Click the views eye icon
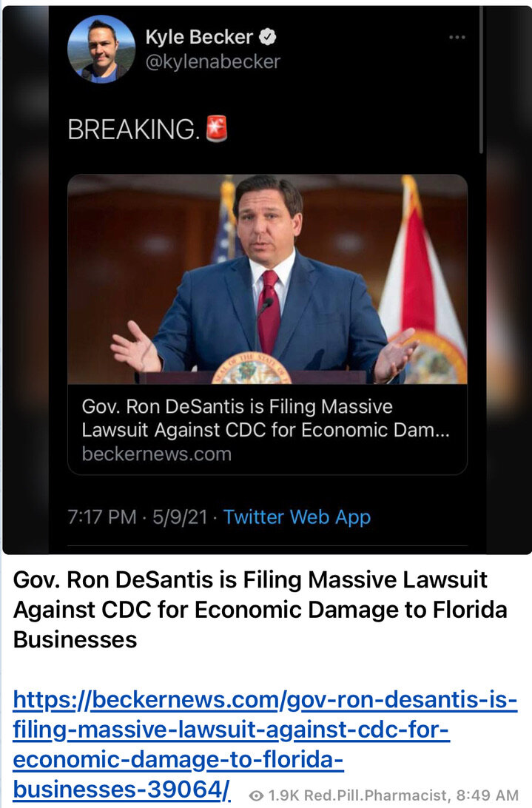The height and width of the screenshot is (808, 532). 256,795
